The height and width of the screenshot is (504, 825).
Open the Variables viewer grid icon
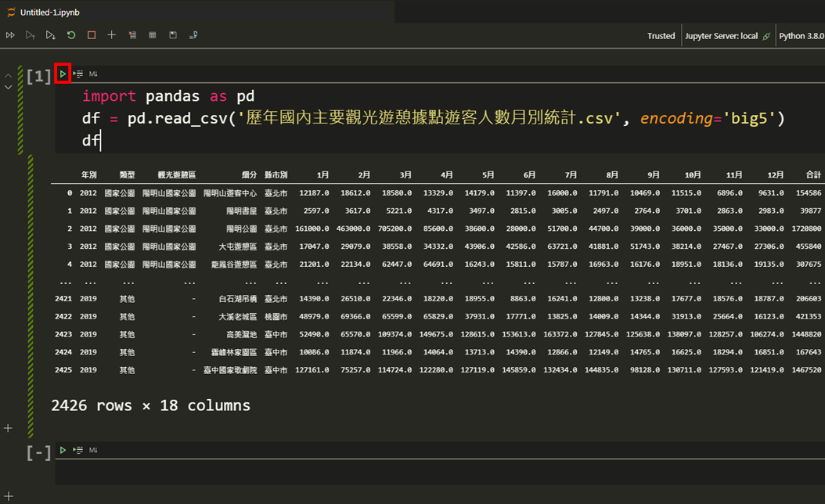point(153,34)
